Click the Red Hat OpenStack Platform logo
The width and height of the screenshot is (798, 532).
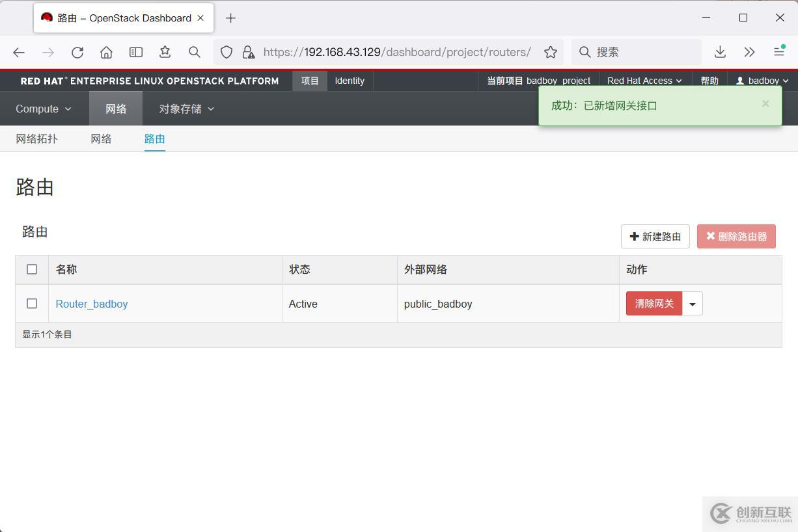click(x=150, y=81)
